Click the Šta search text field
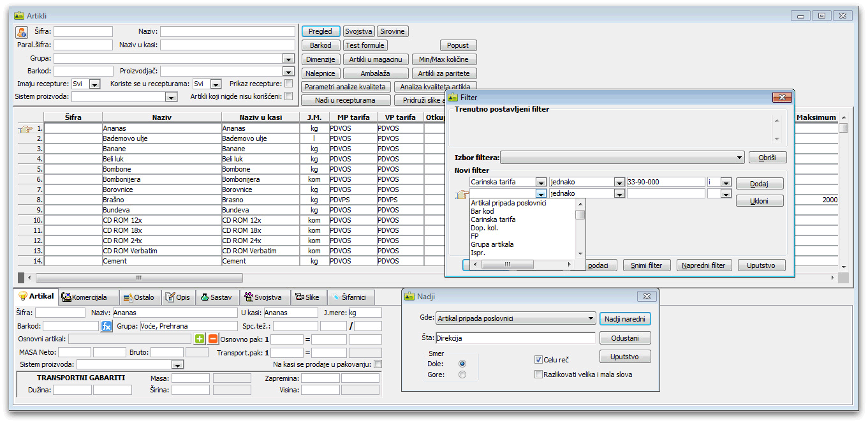 coord(515,338)
